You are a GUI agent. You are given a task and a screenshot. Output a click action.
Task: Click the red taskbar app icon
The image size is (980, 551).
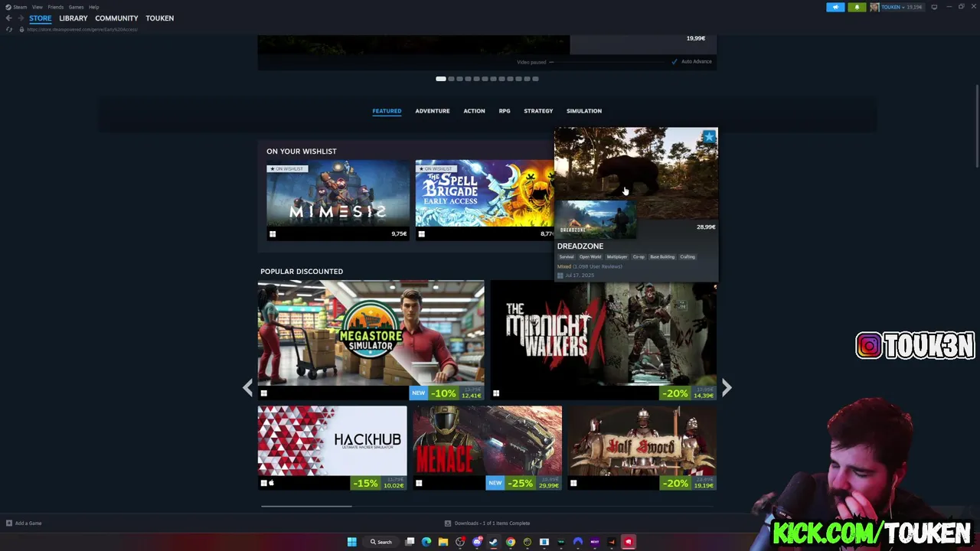tap(629, 542)
